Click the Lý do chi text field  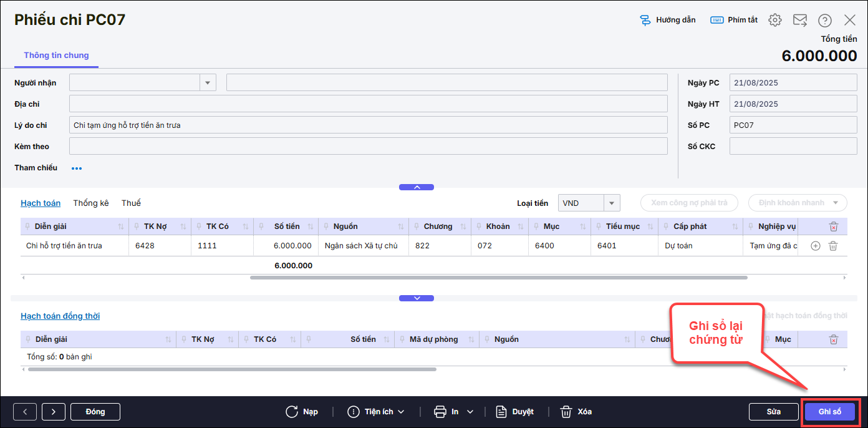[x=368, y=125]
